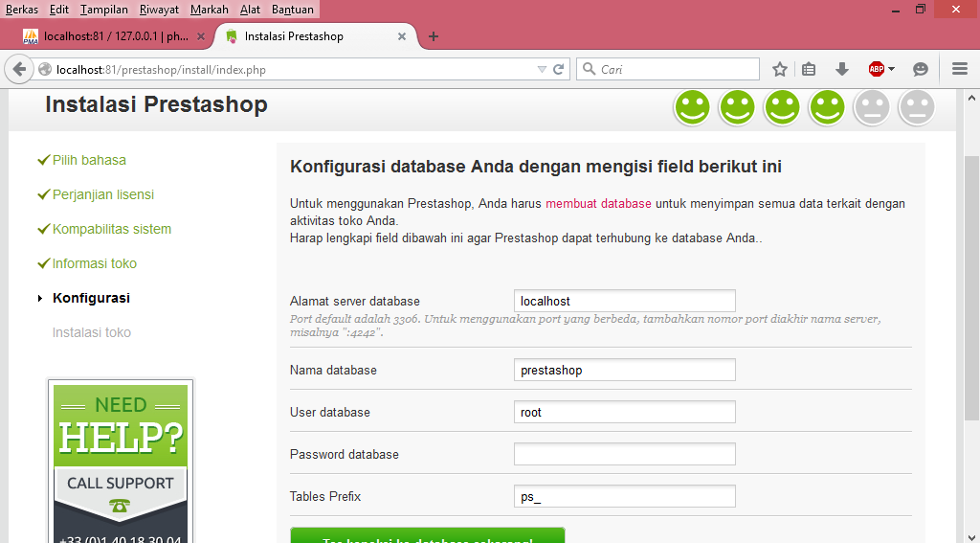
Task: Click the green test database connection button
Action: point(428,535)
